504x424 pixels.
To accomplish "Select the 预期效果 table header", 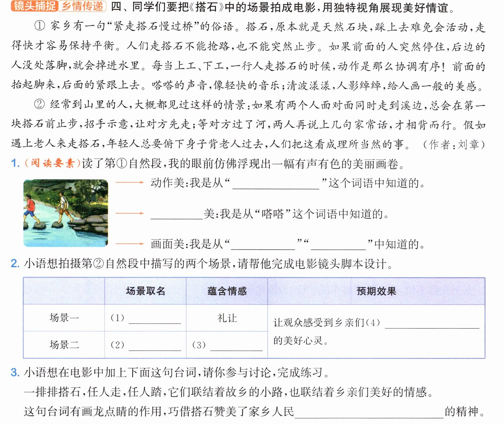I will click(x=376, y=291).
